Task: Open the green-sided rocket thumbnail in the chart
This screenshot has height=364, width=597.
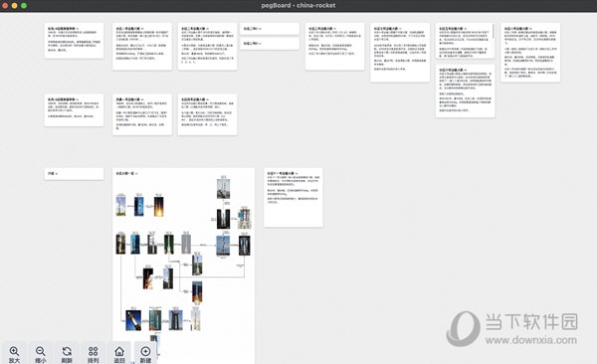Action: [169, 244]
